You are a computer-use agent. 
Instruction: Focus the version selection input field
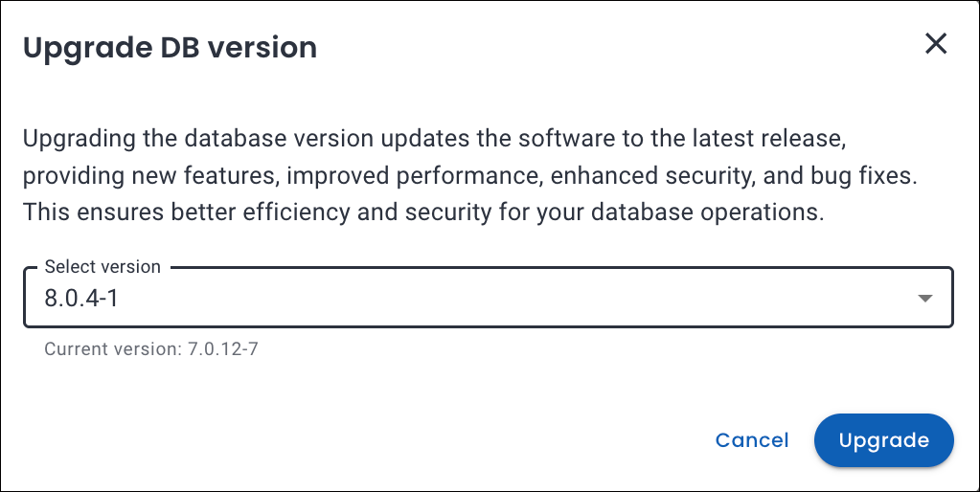tap(488, 299)
